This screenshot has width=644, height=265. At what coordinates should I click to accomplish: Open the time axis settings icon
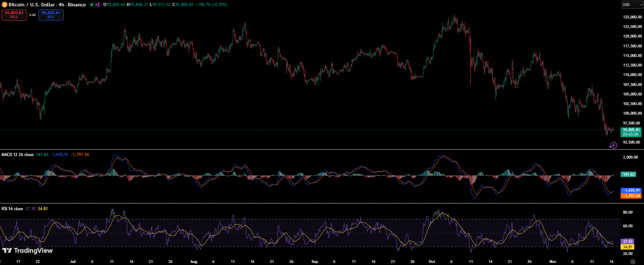tap(633, 262)
